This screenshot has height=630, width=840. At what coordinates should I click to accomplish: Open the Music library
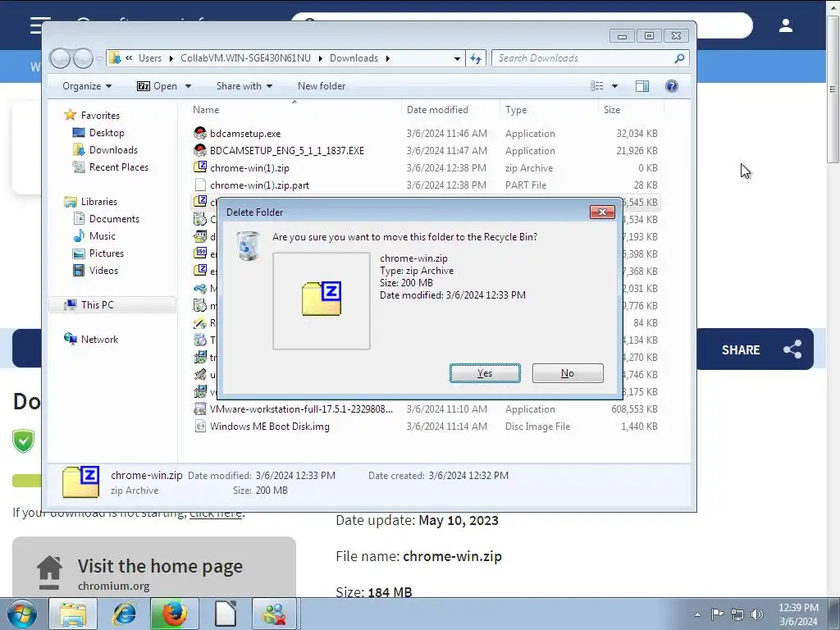102,235
